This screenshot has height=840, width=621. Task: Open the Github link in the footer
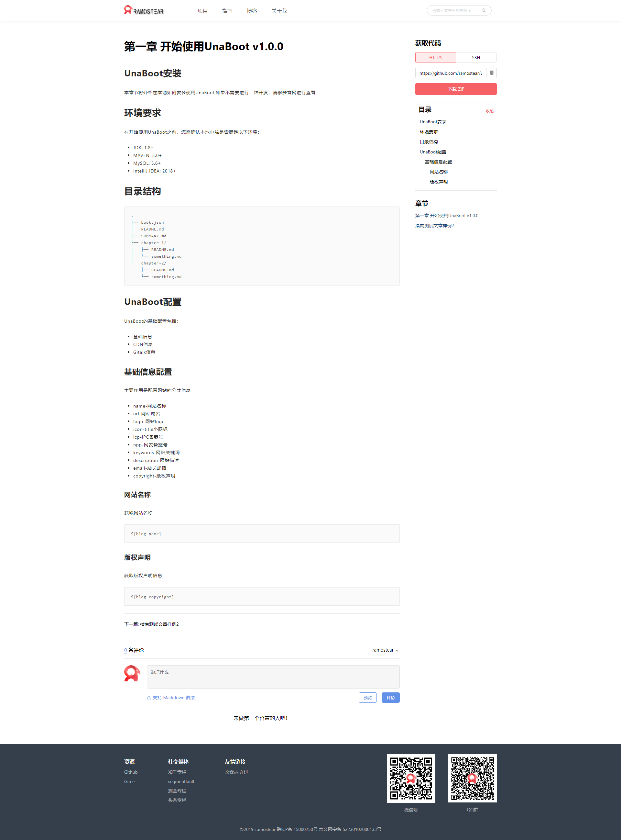pyautogui.click(x=131, y=772)
